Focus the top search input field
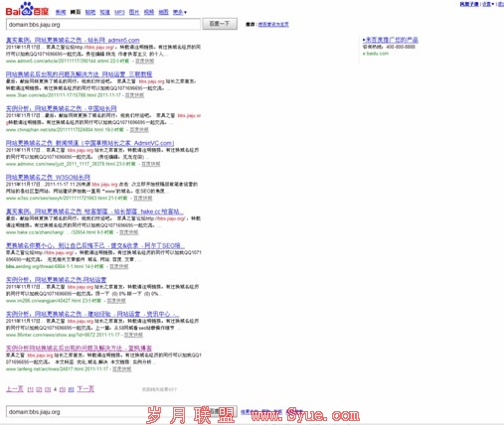 103,25
